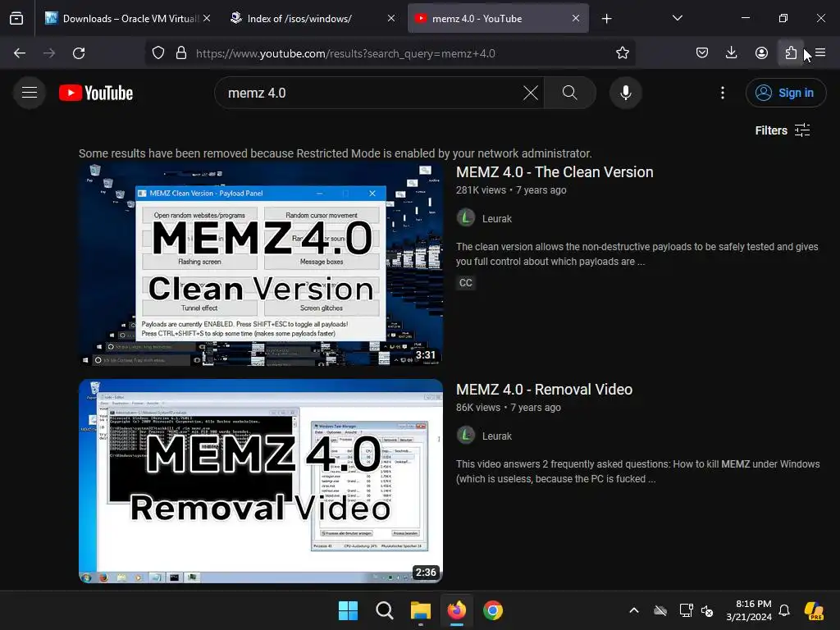Click '86K views • 7 years ago' text

point(509,408)
